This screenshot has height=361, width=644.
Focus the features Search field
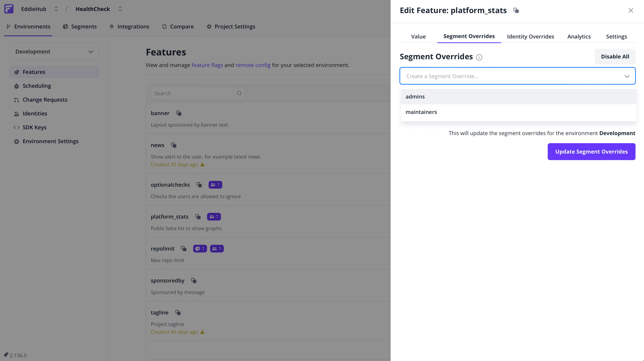tap(198, 93)
